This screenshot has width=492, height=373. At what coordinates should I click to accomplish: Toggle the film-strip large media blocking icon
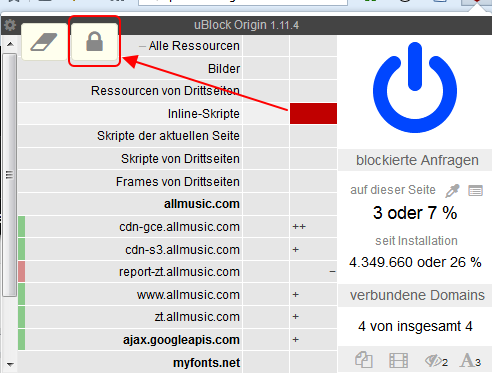click(398, 360)
